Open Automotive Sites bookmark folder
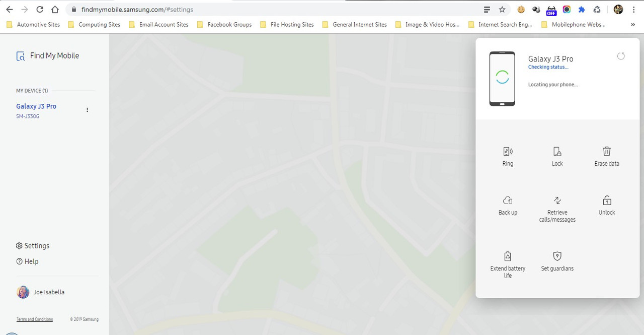Image resolution: width=644 pixels, height=335 pixels. pyautogui.click(x=33, y=24)
